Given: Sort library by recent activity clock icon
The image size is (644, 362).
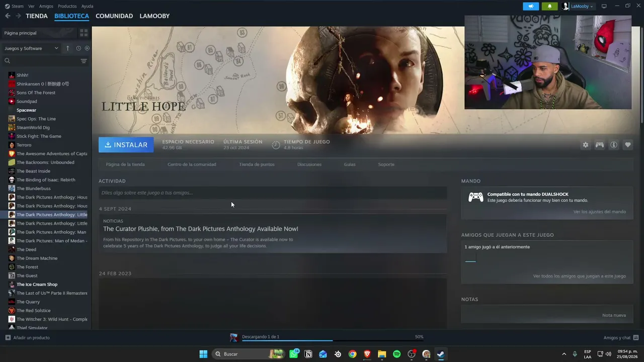Looking at the screenshot, I should click(78, 48).
